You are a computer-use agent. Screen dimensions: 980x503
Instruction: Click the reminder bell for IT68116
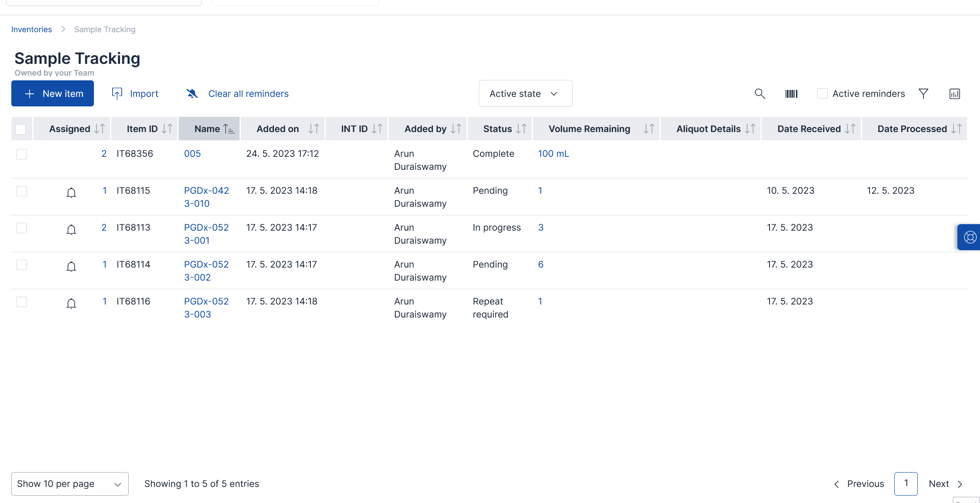tap(71, 303)
